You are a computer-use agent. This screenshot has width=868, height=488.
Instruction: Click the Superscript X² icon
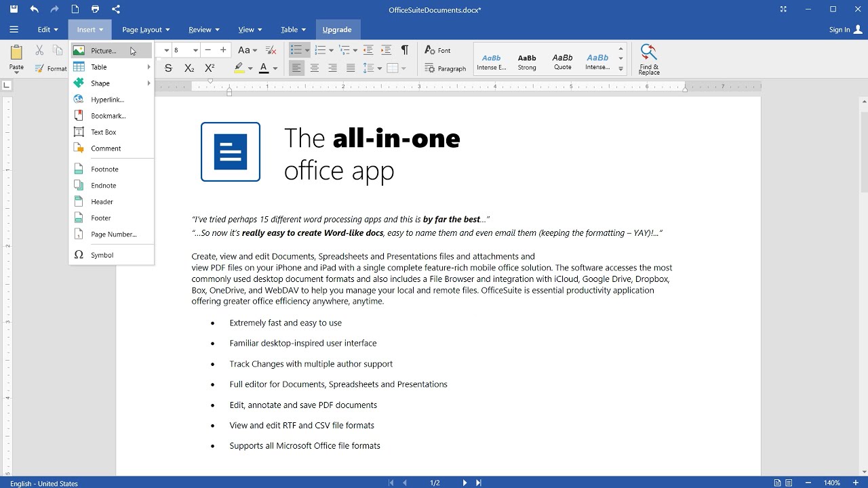click(210, 68)
